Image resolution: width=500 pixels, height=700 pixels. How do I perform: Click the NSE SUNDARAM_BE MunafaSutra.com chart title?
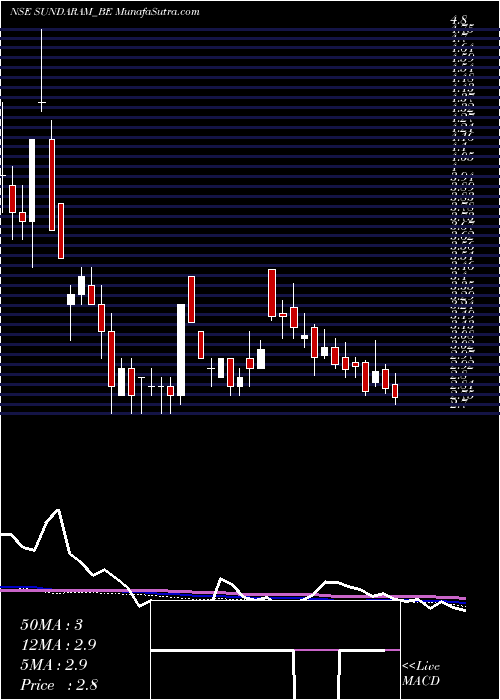[104, 12]
